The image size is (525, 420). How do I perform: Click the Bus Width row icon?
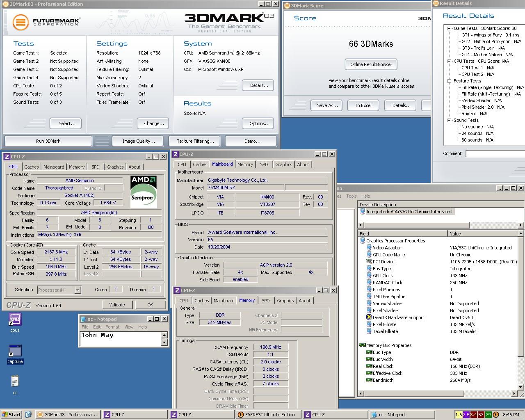coord(369,359)
